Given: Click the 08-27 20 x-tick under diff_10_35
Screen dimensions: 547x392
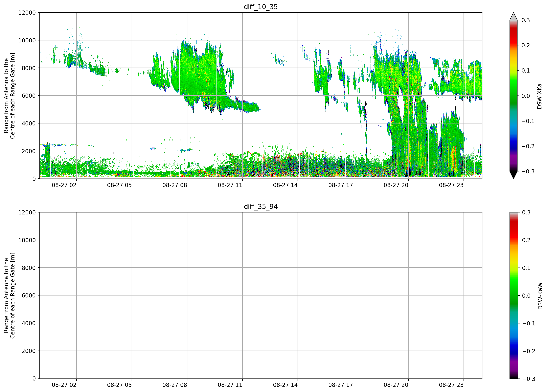Looking at the screenshot, I should 396,185.
